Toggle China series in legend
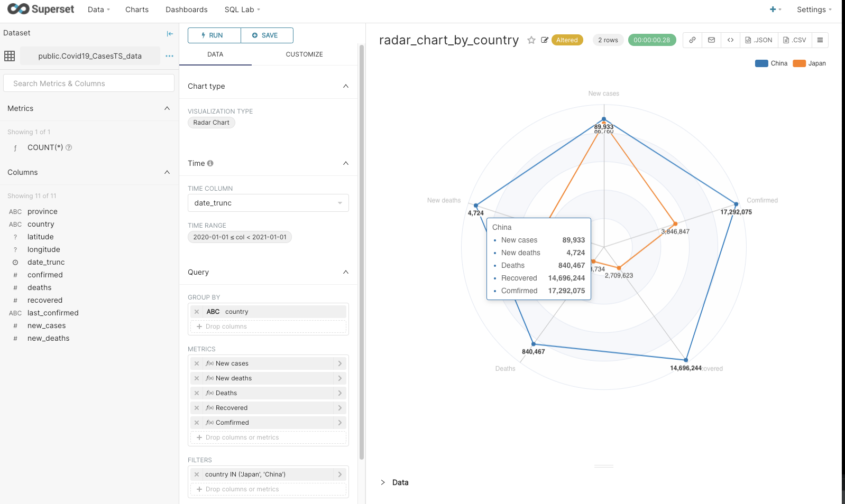This screenshot has height=504, width=845. 771,63
